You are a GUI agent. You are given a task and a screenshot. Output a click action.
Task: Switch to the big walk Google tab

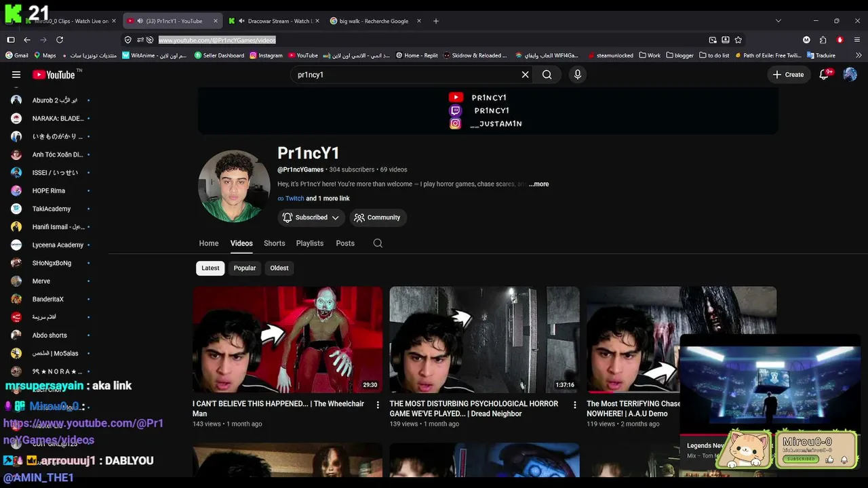coord(376,21)
